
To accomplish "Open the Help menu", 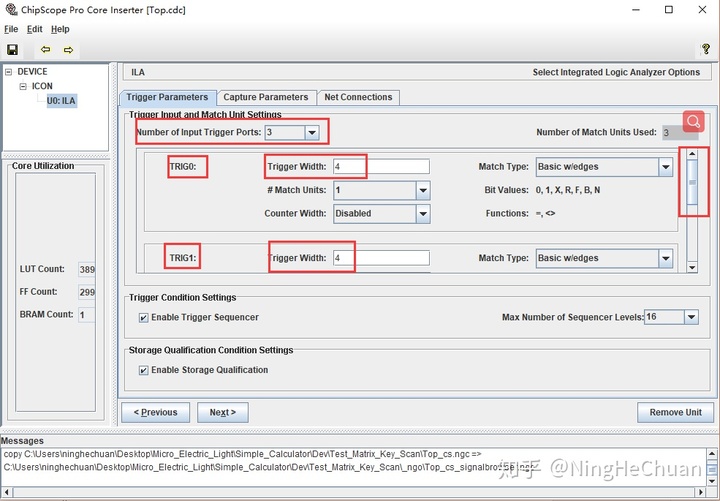I will [60, 29].
